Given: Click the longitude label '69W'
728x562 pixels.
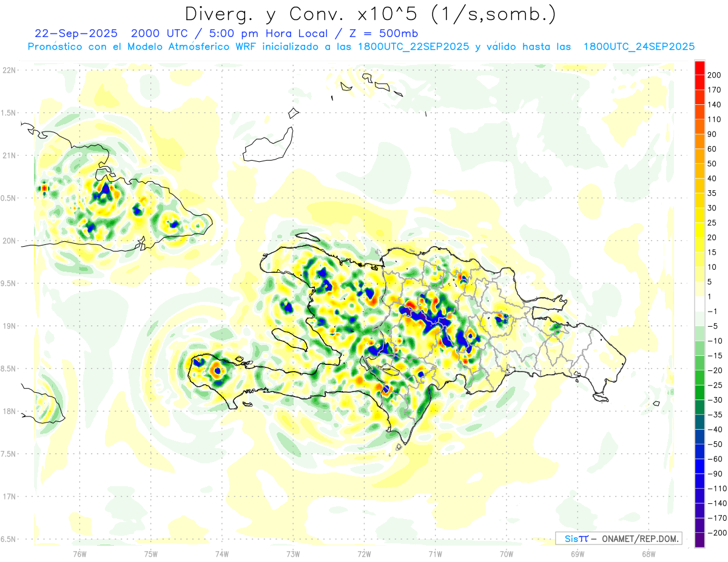Looking at the screenshot, I should [x=578, y=554].
